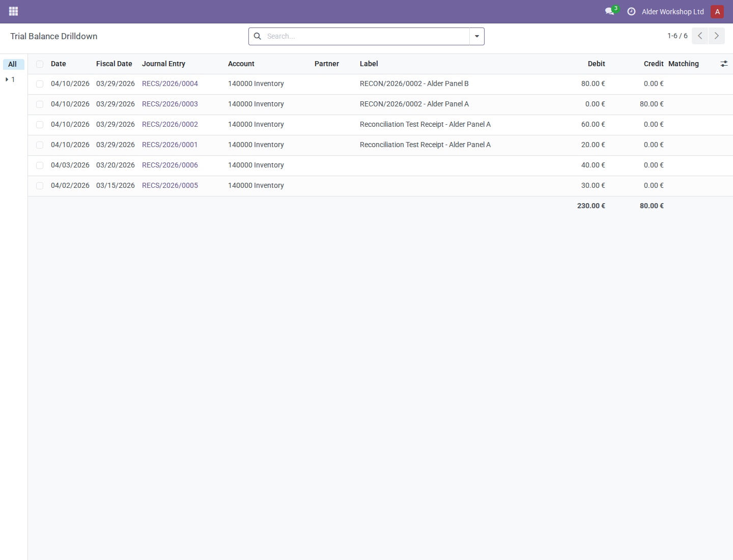Click the search magnifier icon

[x=258, y=36]
